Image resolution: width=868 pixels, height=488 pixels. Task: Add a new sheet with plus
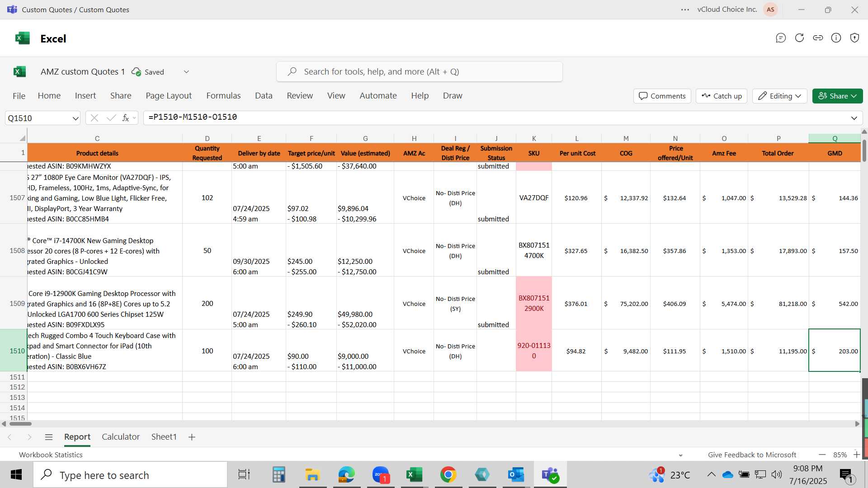(192, 437)
